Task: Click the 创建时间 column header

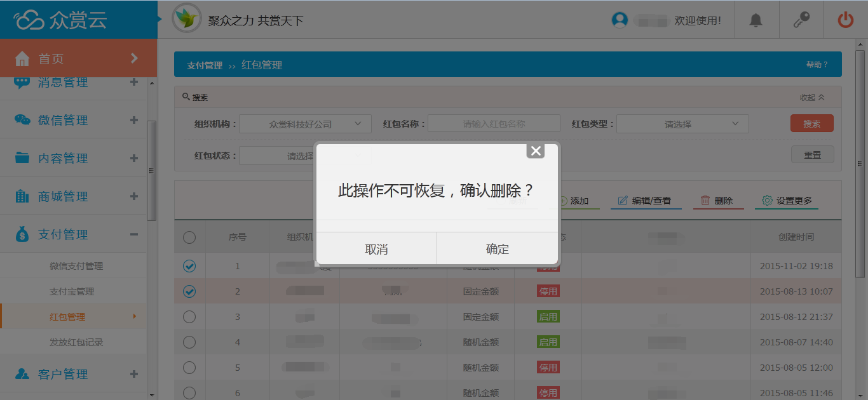Action: pyautogui.click(x=796, y=237)
